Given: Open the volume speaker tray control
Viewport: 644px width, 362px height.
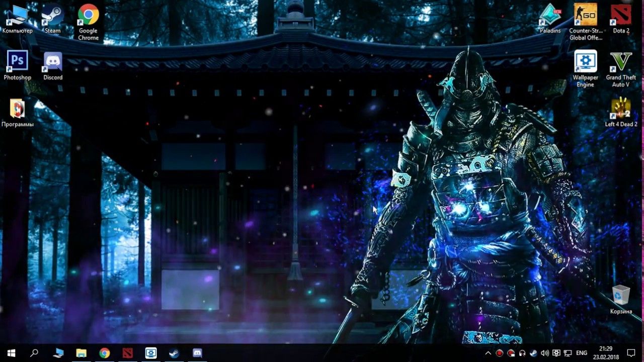Looking at the screenshot, I should pos(545,353).
